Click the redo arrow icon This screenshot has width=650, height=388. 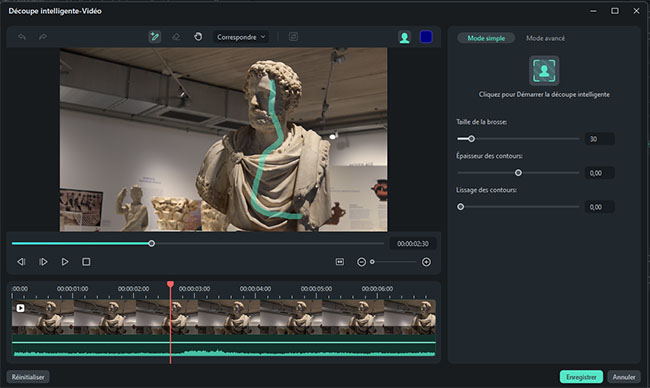pos(43,37)
